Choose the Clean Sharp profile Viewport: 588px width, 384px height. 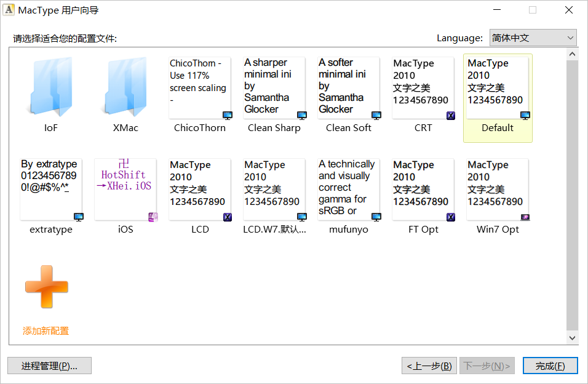pyautogui.click(x=274, y=88)
